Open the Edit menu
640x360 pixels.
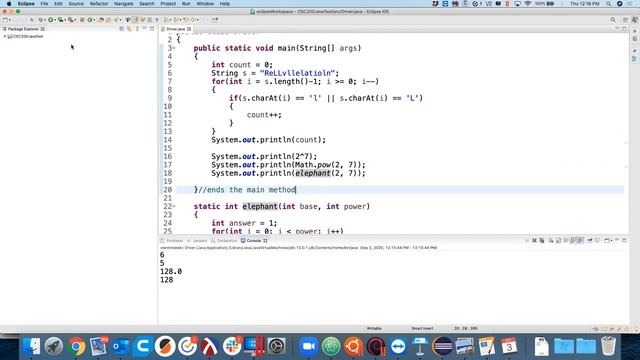pos(58,4)
